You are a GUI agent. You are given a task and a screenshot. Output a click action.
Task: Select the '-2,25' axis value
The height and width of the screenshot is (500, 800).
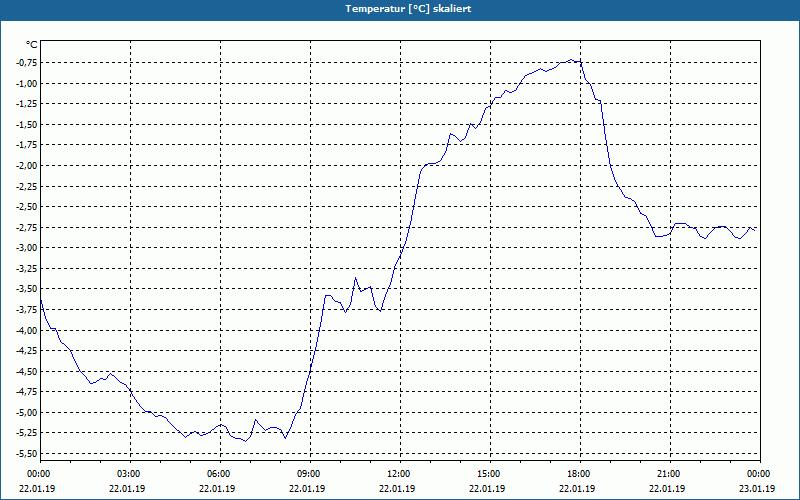(x=28, y=186)
